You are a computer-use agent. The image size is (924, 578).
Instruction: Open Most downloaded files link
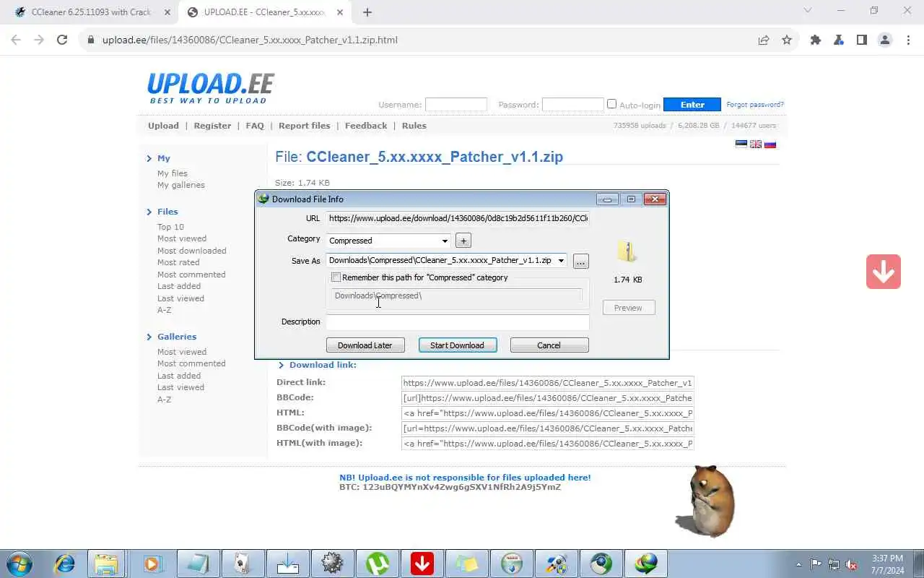pyautogui.click(x=192, y=251)
